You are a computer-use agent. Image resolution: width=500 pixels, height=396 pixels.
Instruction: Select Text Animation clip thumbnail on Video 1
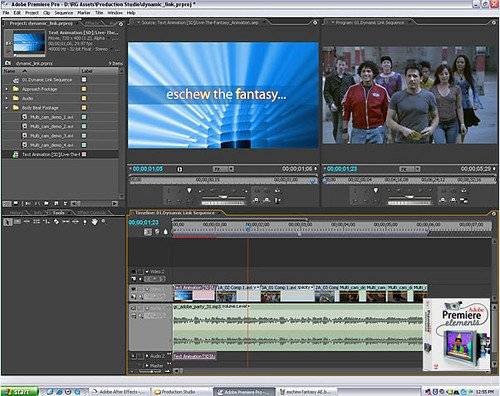(x=183, y=295)
